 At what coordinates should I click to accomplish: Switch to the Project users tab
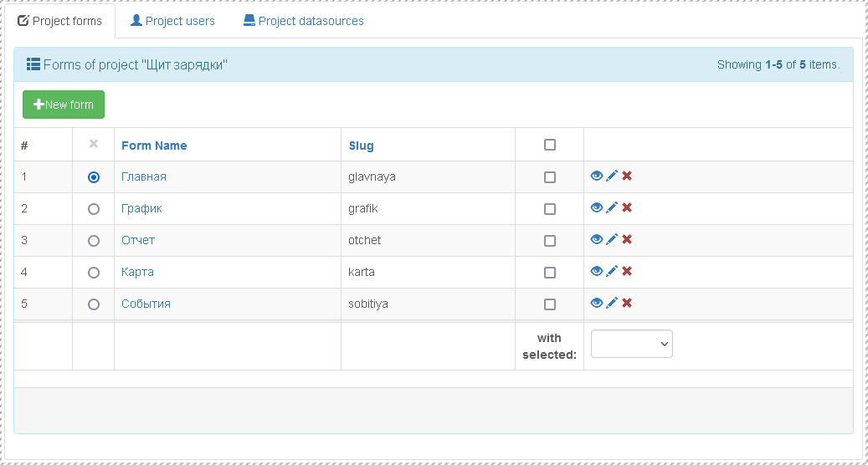172,21
